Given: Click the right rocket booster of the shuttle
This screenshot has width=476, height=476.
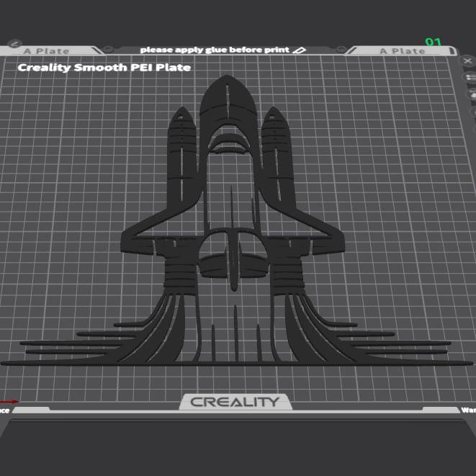Looking at the screenshot, I should (277, 158).
